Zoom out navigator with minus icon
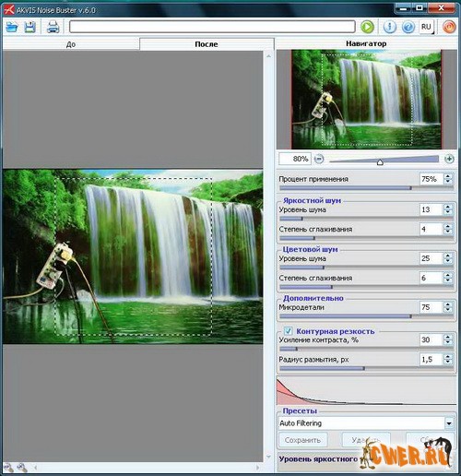461x476 pixels. click(319, 159)
